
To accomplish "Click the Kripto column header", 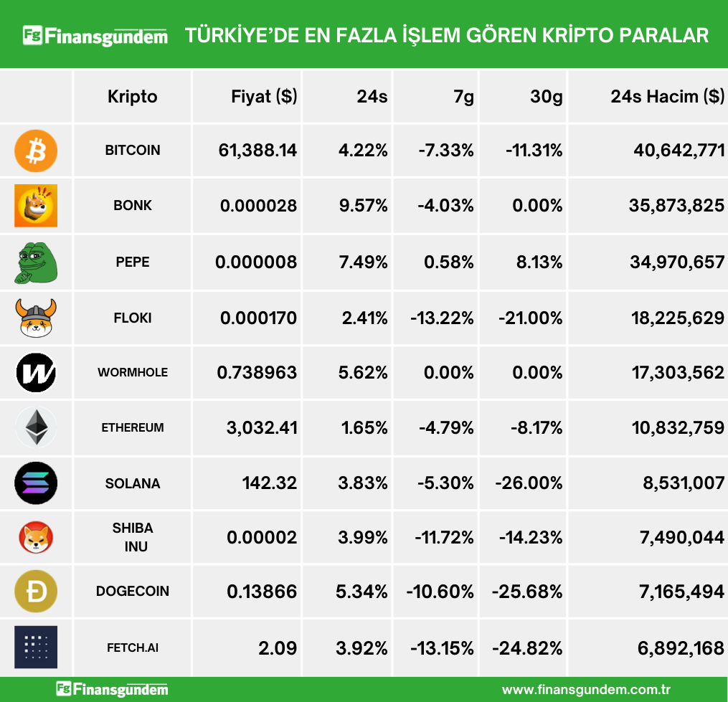I will click(132, 97).
